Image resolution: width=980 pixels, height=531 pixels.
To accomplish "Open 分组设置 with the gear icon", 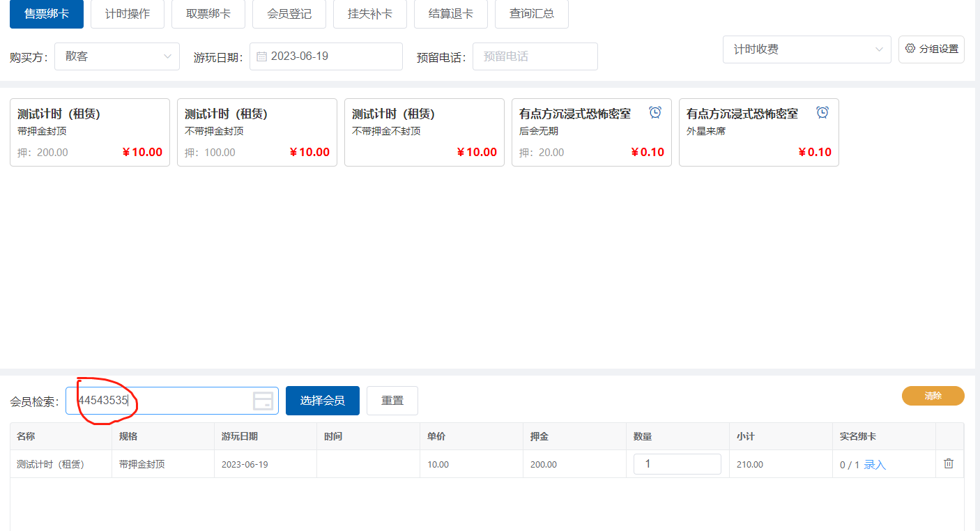I will tap(931, 49).
